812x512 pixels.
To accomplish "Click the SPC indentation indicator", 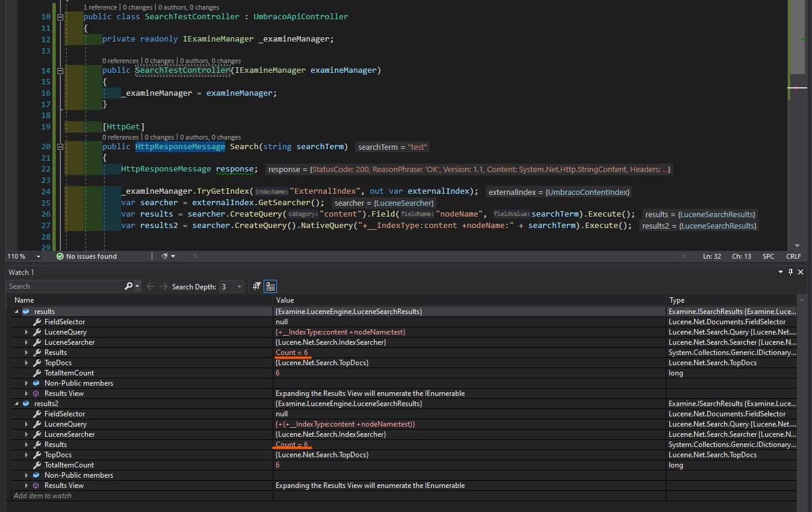I will [768, 256].
